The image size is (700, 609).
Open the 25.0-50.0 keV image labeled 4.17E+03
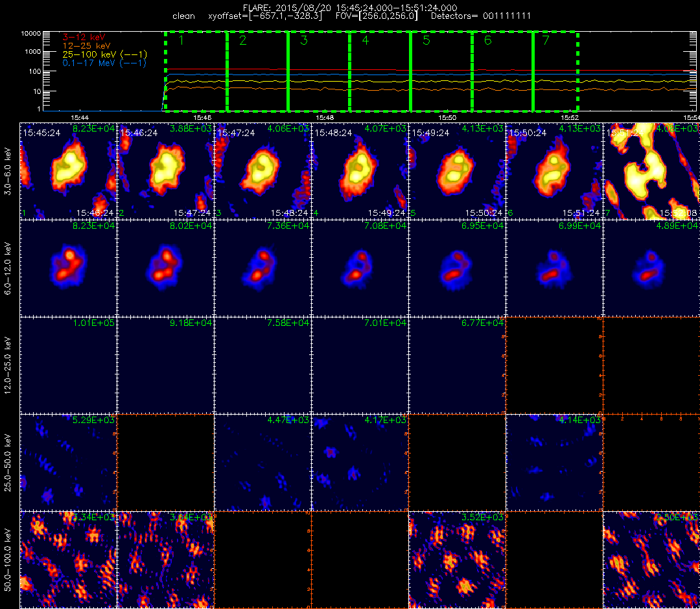pos(360,463)
